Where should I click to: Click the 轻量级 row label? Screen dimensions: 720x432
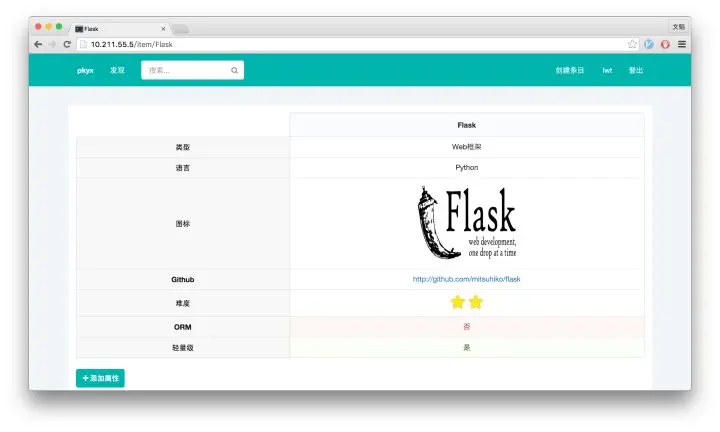[183, 348]
